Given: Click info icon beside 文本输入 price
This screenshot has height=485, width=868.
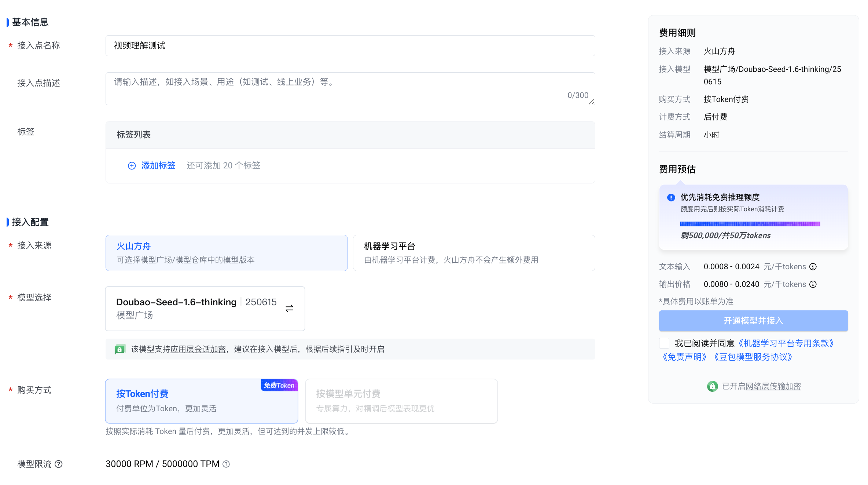Looking at the screenshot, I should pos(813,267).
